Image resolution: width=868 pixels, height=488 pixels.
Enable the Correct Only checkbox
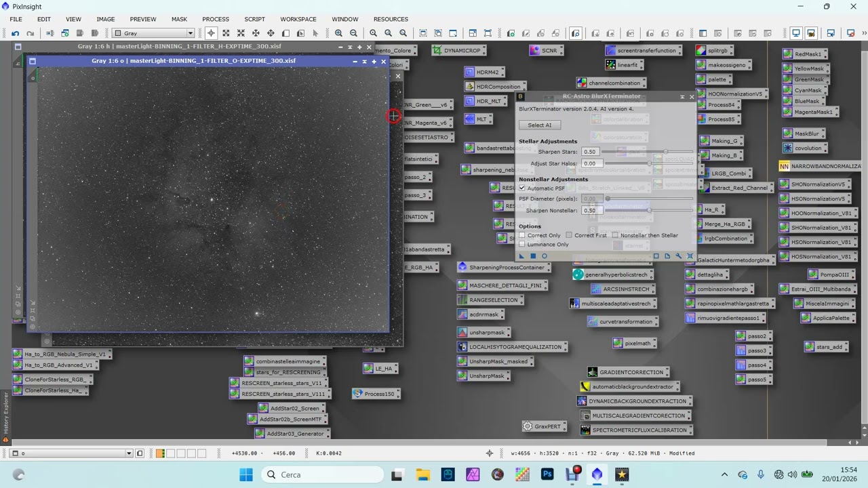click(x=522, y=235)
